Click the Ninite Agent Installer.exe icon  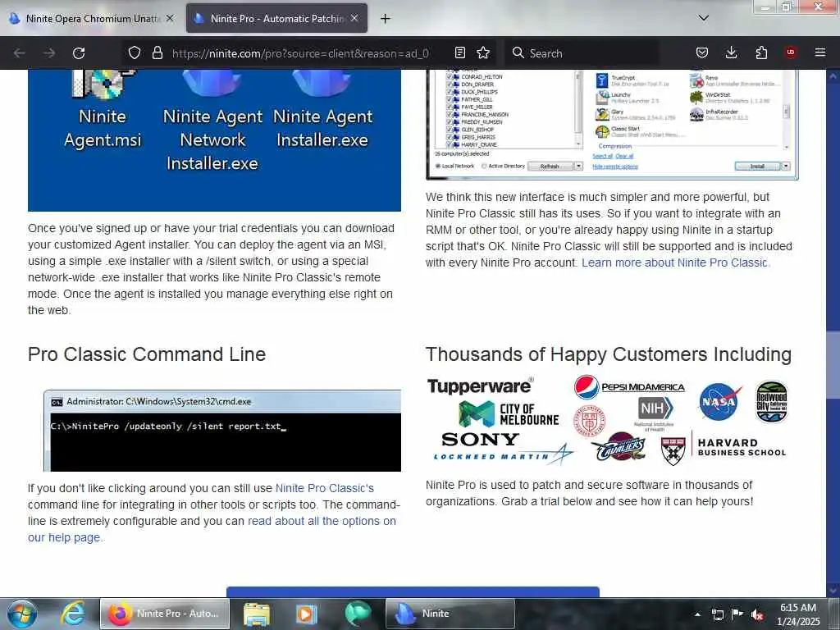tap(322, 110)
